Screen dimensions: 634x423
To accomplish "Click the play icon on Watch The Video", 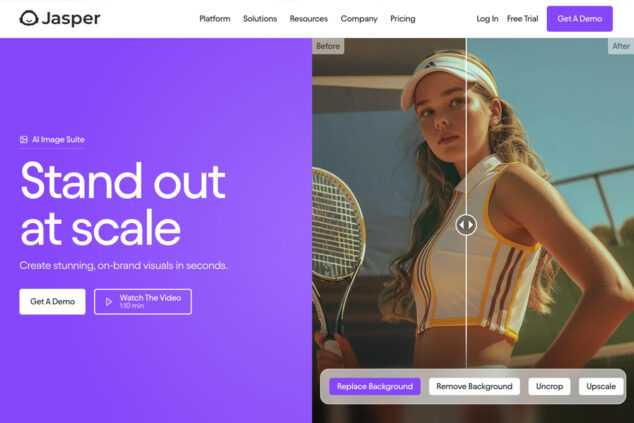I will point(109,302).
